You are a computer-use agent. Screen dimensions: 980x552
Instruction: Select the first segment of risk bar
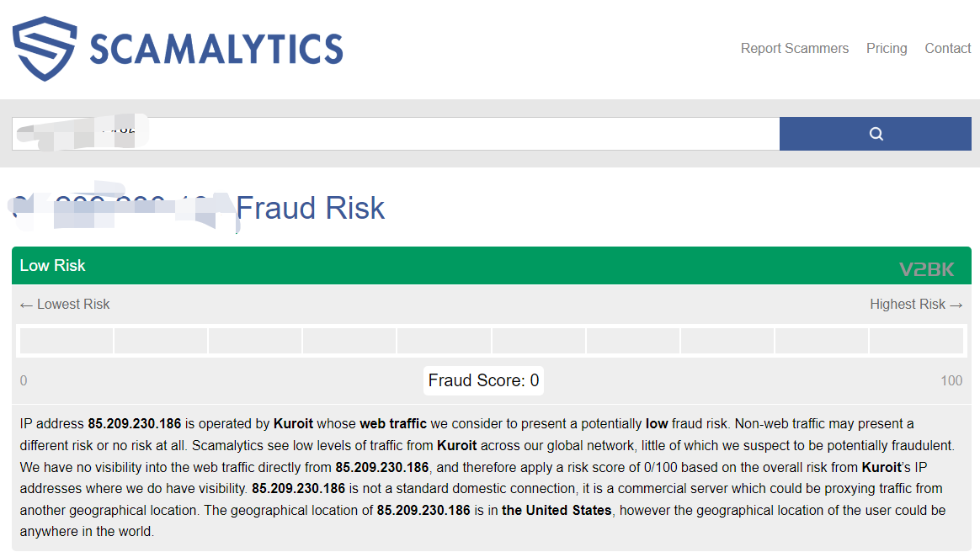point(67,341)
